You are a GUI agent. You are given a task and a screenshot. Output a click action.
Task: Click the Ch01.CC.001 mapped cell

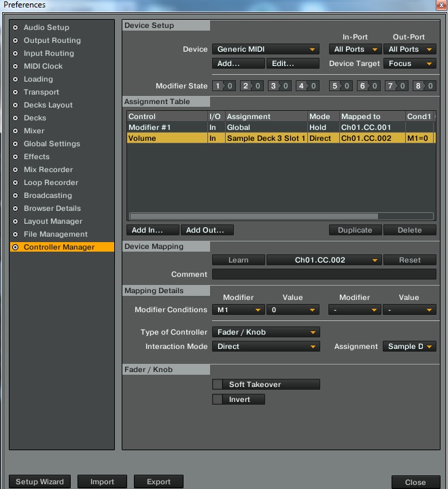pos(373,127)
